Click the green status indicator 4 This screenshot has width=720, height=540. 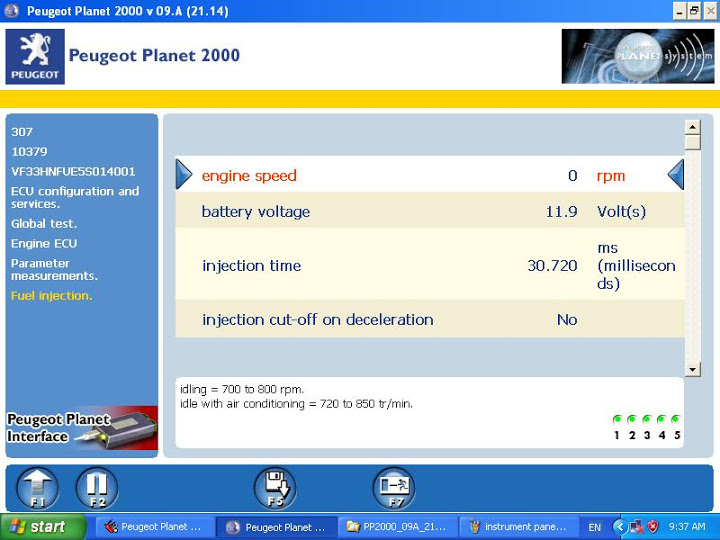661,419
